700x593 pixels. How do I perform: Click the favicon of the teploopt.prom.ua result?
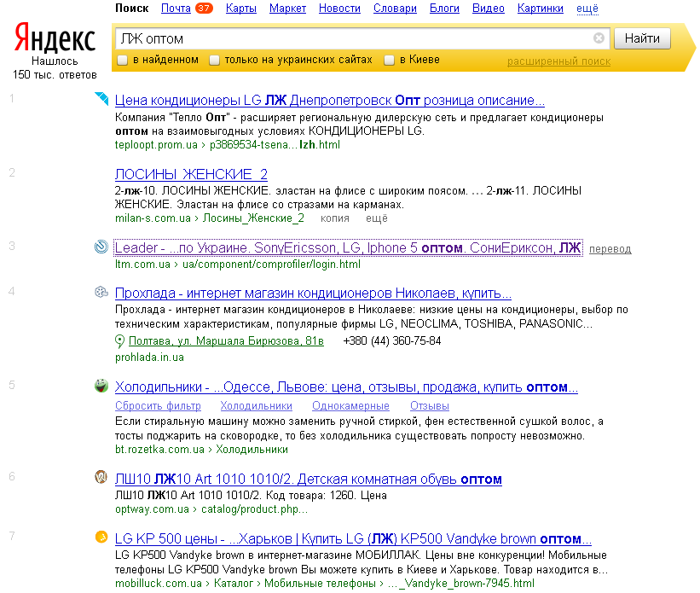pyautogui.click(x=101, y=98)
